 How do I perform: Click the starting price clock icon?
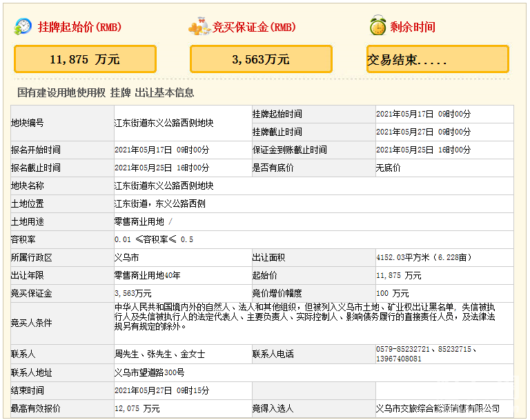click(23, 26)
